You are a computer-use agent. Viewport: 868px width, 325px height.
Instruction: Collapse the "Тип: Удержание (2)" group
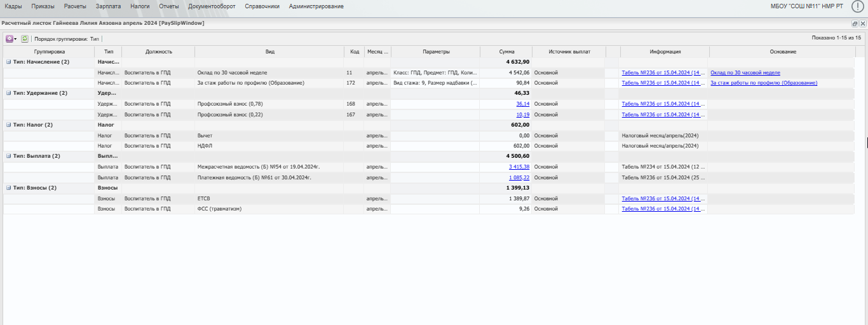[8, 93]
